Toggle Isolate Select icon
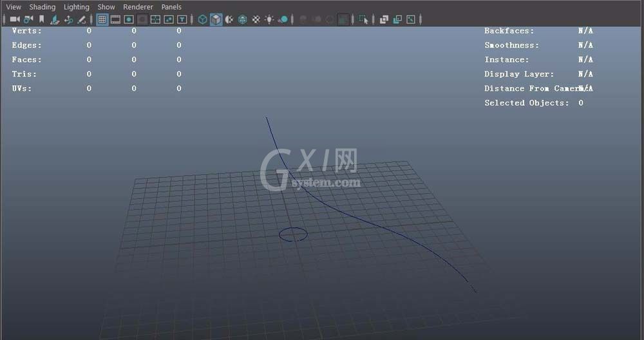The width and height of the screenshot is (644, 340). (363, 19)
